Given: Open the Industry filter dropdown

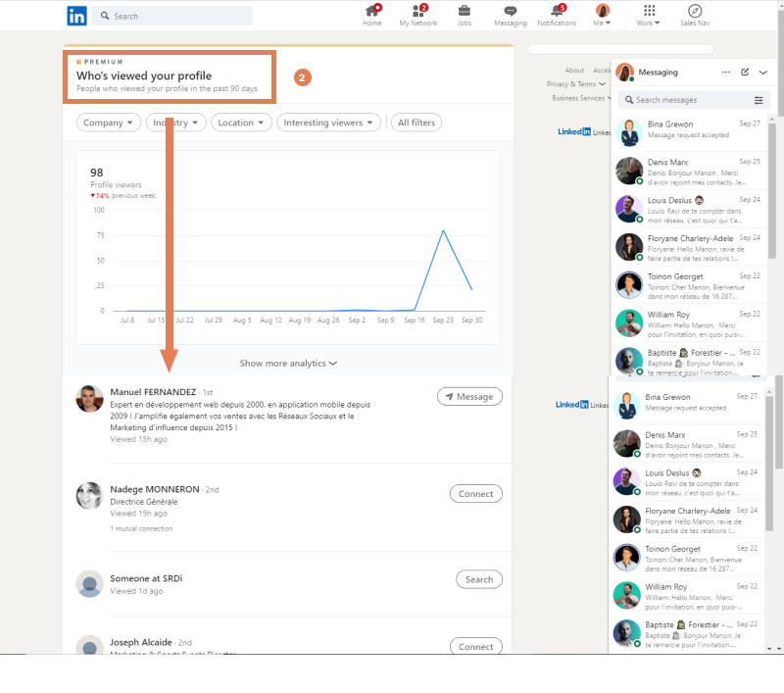Looking at the screenshot, I should pos(176,123).
